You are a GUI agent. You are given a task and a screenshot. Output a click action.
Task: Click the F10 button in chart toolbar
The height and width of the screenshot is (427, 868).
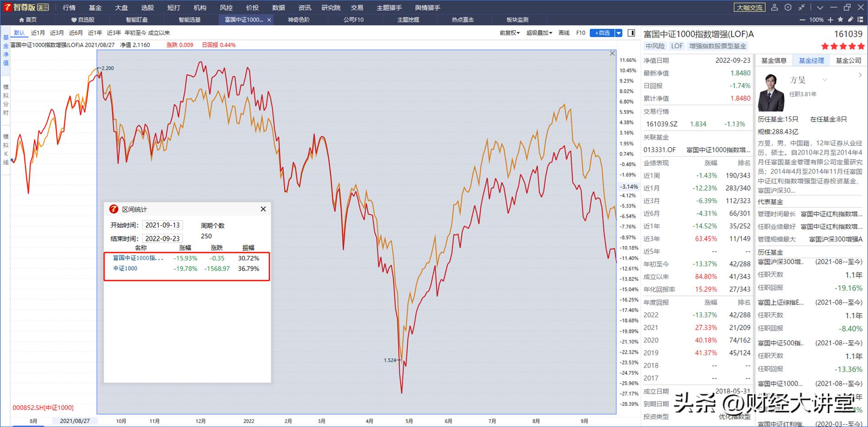[580, 33]
